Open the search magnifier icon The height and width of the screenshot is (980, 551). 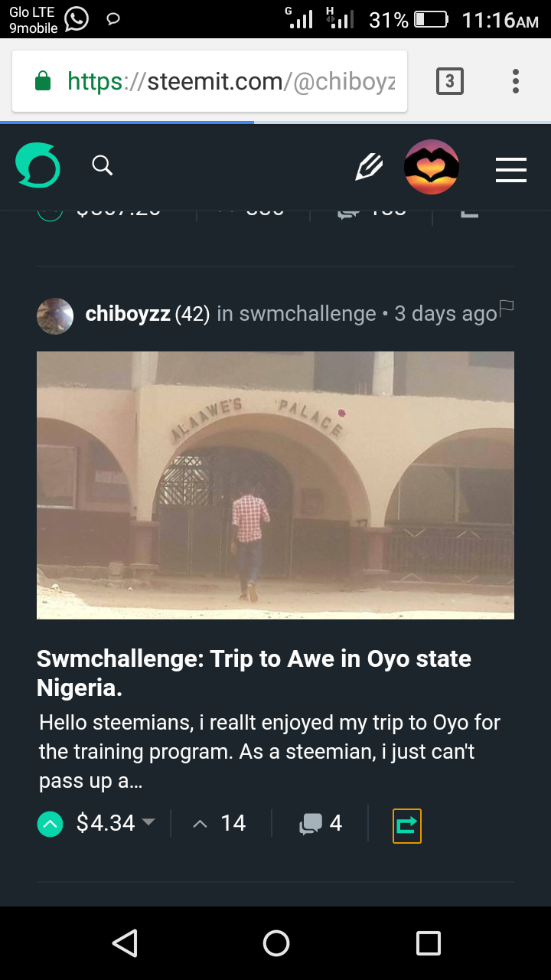(x=103, y=165)
